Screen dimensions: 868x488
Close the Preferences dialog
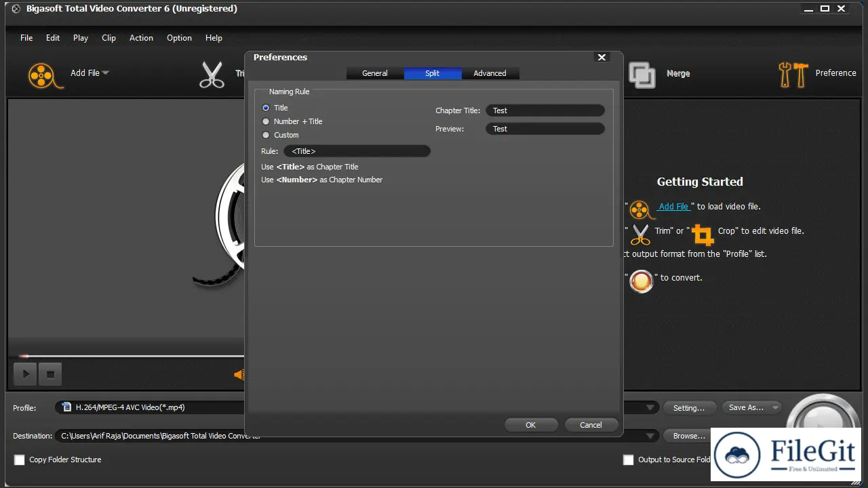click(x=601, y=58)
